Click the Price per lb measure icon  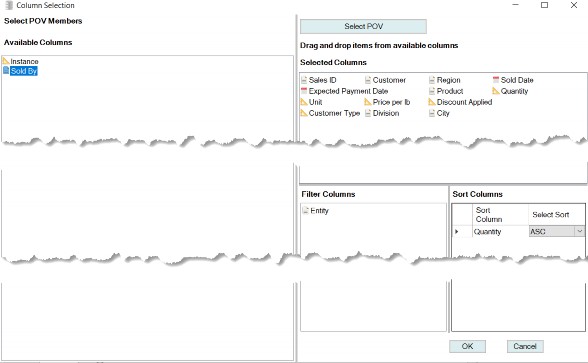[x=368, y=102]
